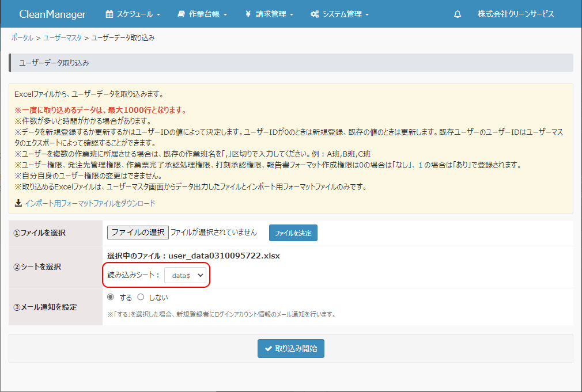Click the download icon for import format file

(18, 203)
